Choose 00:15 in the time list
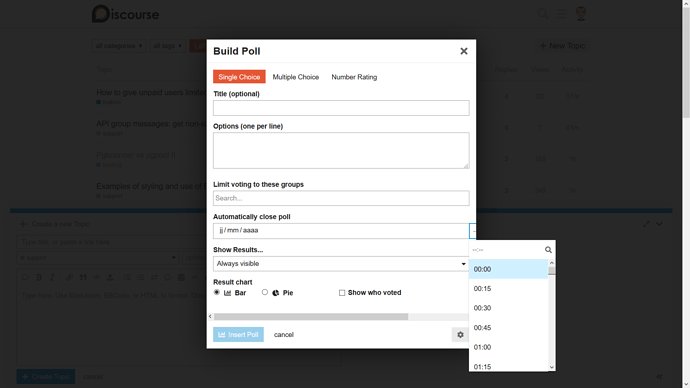This screenshot has width=690, height=388. 508,289
